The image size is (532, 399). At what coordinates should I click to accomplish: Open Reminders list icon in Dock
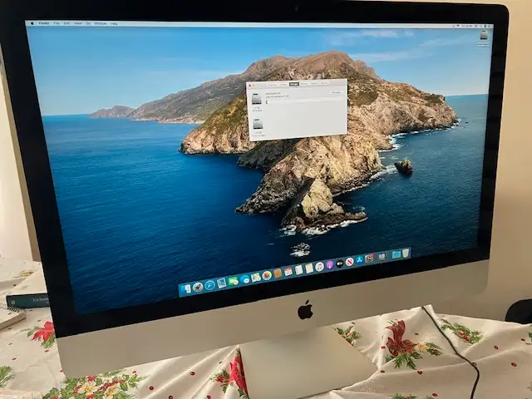coord(298,269)
